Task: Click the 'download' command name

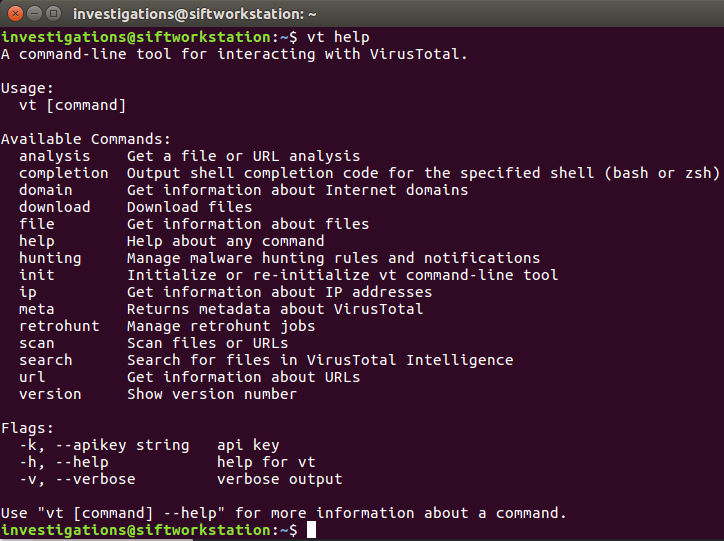Action: [x=54, y=207]
